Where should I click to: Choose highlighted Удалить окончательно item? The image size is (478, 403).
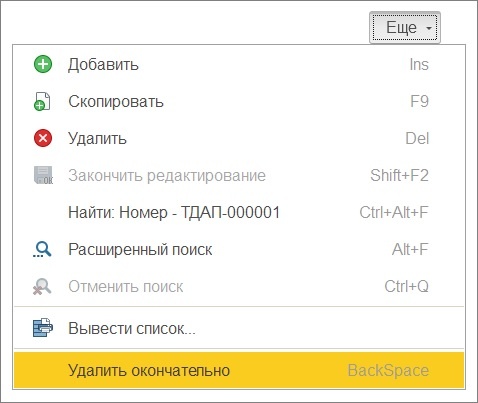[x=239, y=370]
